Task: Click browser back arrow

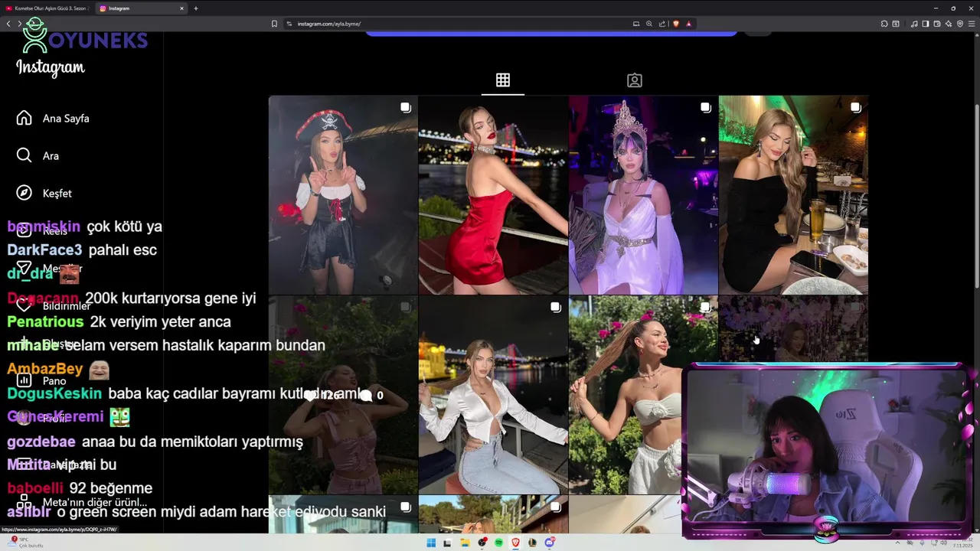Action: 8,24
